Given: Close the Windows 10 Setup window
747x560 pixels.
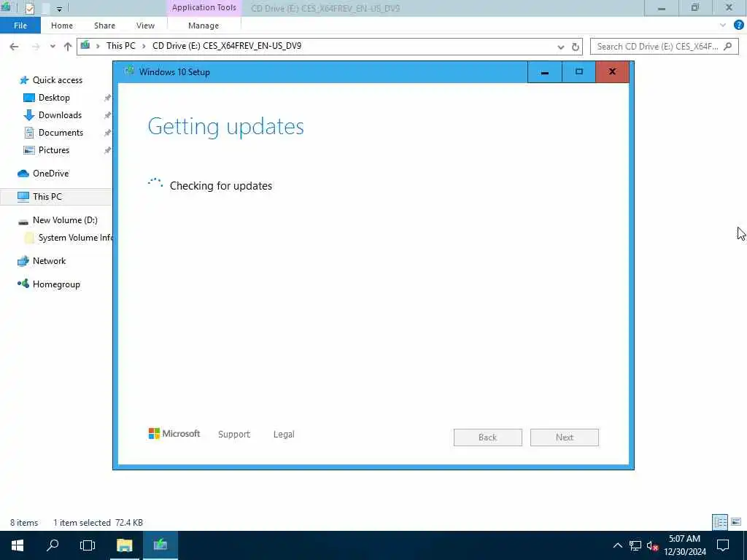Looking at the screenshot, I should coord(612,72).
